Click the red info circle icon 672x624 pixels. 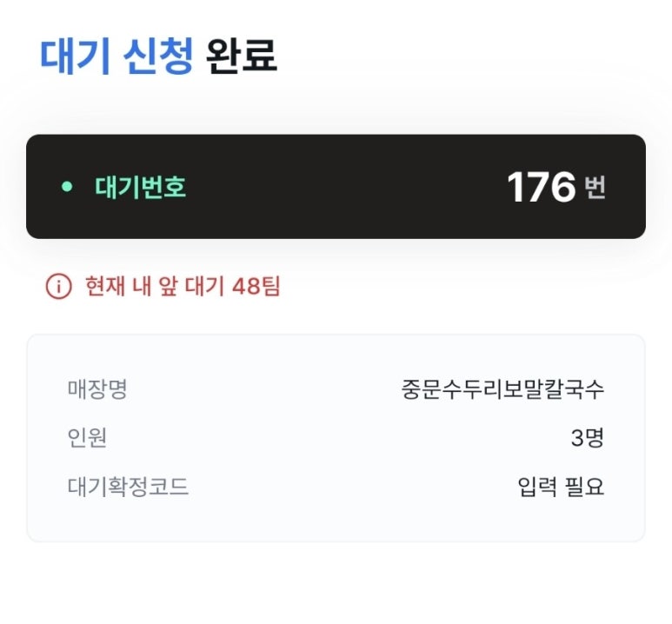click(x=58, y=286)
